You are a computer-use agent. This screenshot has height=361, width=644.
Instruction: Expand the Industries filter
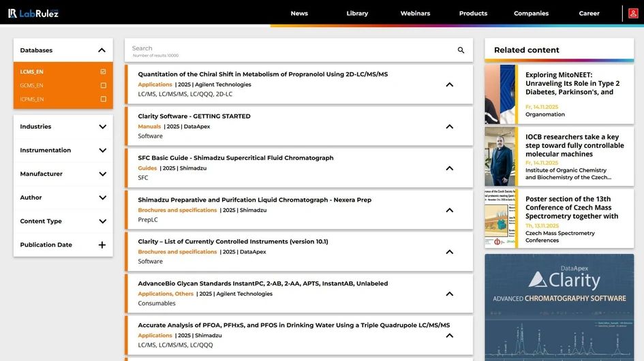pyautogui.click(x=102, y=127)
